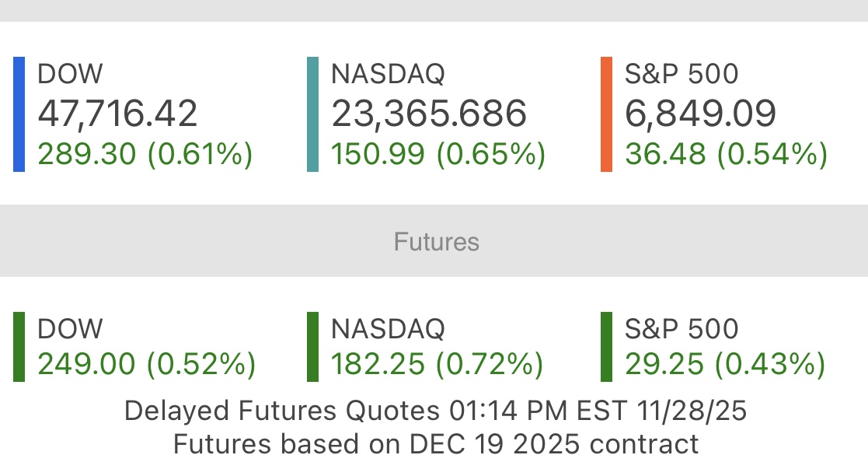
Task: Click the Futures section header
Action: point(436,242)
